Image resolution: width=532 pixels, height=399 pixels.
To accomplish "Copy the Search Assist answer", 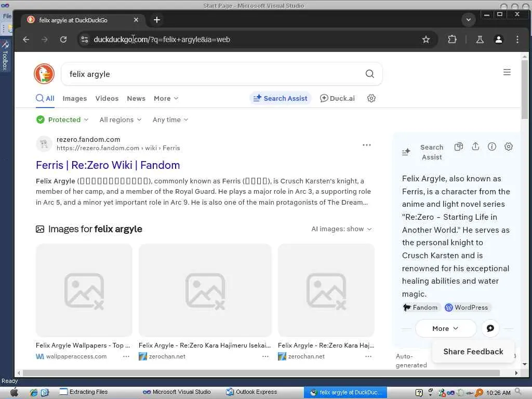I will point(459,147).
